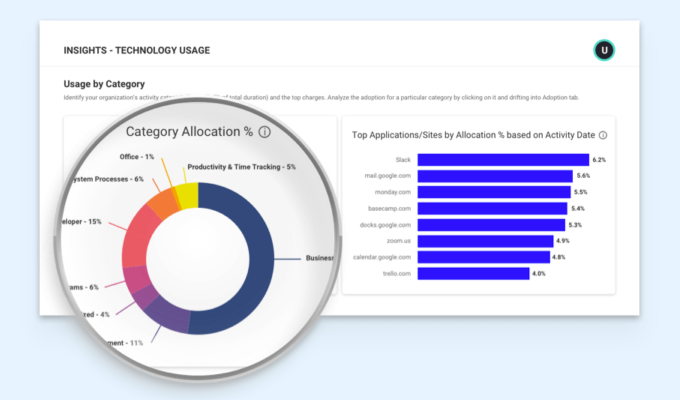
Task: Click 'Productivity & Time Tracking - 5%' label
Action: point(242,167)
